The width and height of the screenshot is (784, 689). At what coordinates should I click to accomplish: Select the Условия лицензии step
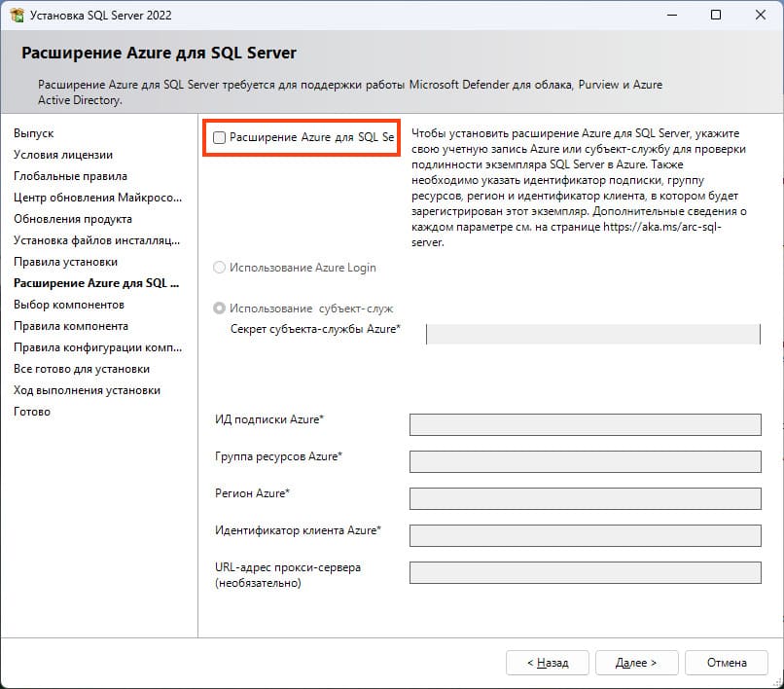63,155
